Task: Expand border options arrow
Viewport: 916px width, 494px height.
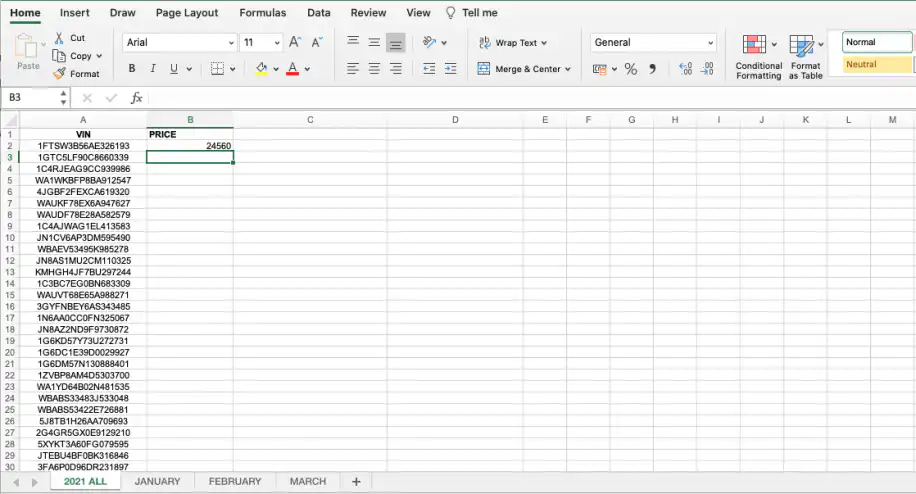Action: pos(233,69)
